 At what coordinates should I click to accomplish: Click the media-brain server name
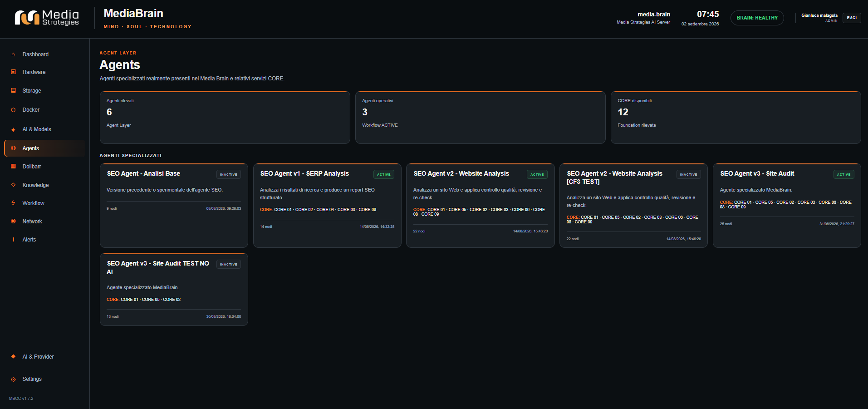[x=654, y=14]
